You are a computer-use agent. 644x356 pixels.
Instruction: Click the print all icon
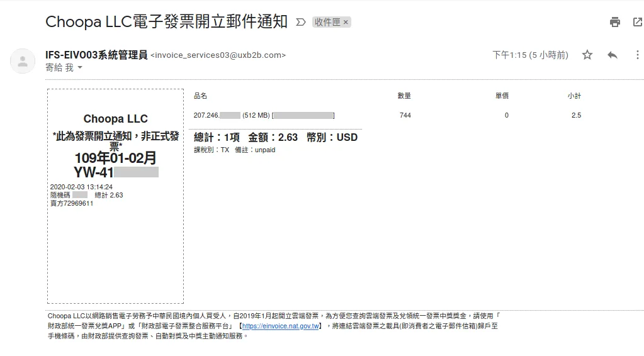(x=614, y=22)
